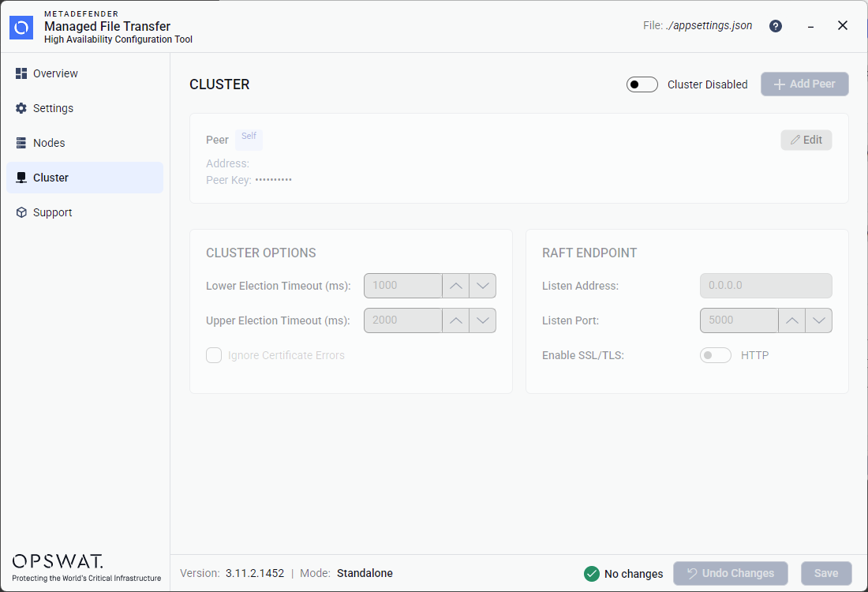Click the ./appsettings.json file path
Screen dimensions: 868x592
click(x=709, y=25)
